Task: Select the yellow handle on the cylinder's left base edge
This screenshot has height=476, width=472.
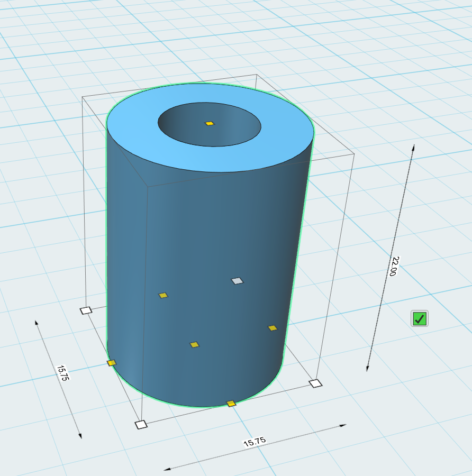Action: (x=112, y=363)
